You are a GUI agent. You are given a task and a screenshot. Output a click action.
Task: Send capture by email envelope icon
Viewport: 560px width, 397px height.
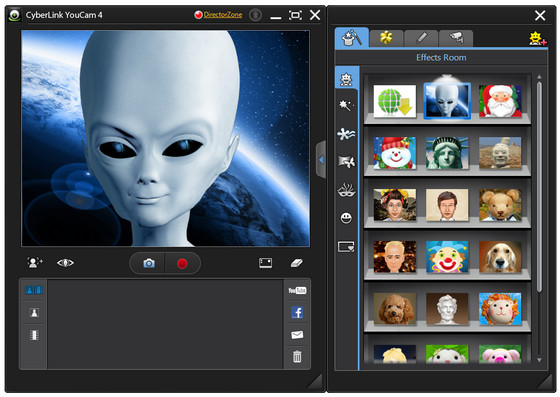[297, 335]
